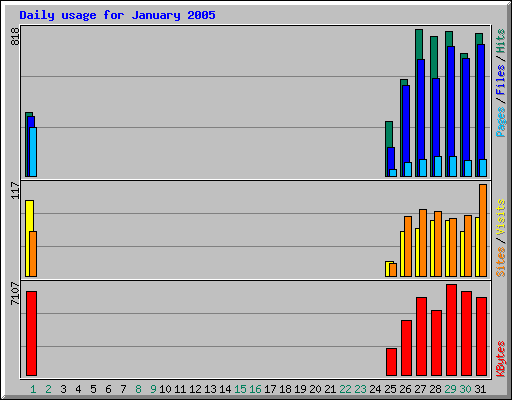Click day label 5 on the axis
This screenshot has width=512, height=400.
click(x=93, y=389)
